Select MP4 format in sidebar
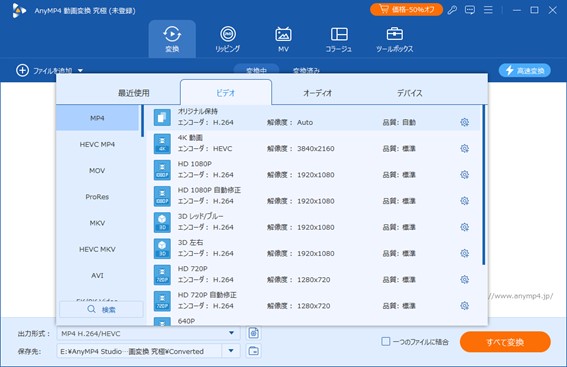 [x=97, y=118]
